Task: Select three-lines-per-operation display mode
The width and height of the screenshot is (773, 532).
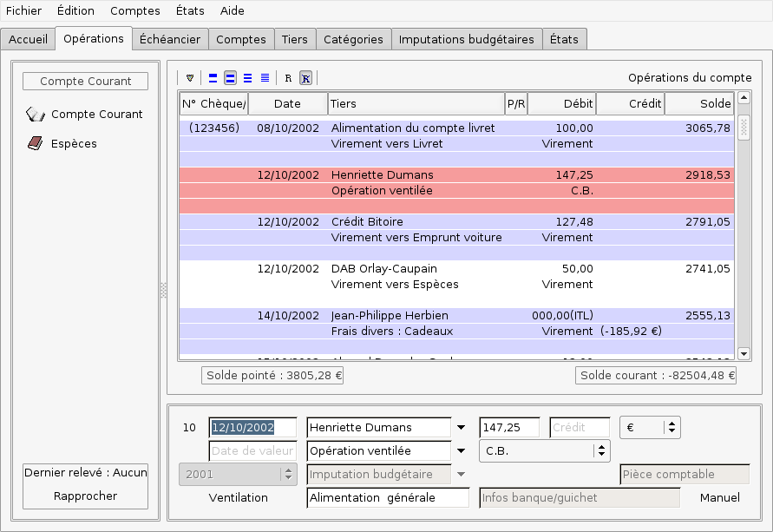Action: [x=248, y=78]
